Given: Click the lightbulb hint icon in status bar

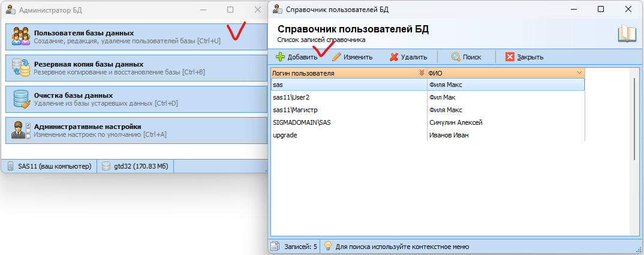Looking at the screenshot, I should pyautogui.click(x=328, y=246).
